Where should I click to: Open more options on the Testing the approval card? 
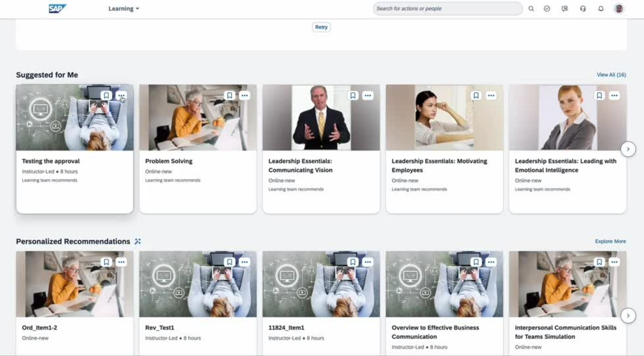coord(121,95)
